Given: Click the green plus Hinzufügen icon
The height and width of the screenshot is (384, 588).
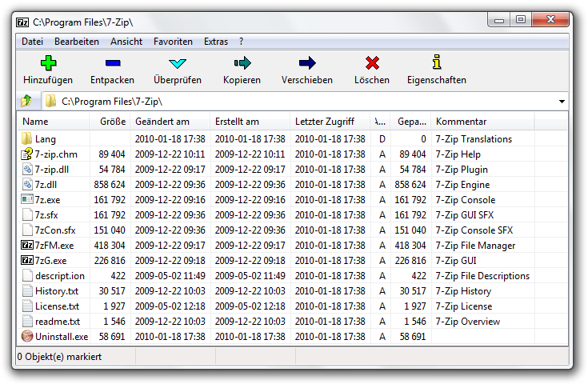Looking at the screenshot, I should coord(48,63).
